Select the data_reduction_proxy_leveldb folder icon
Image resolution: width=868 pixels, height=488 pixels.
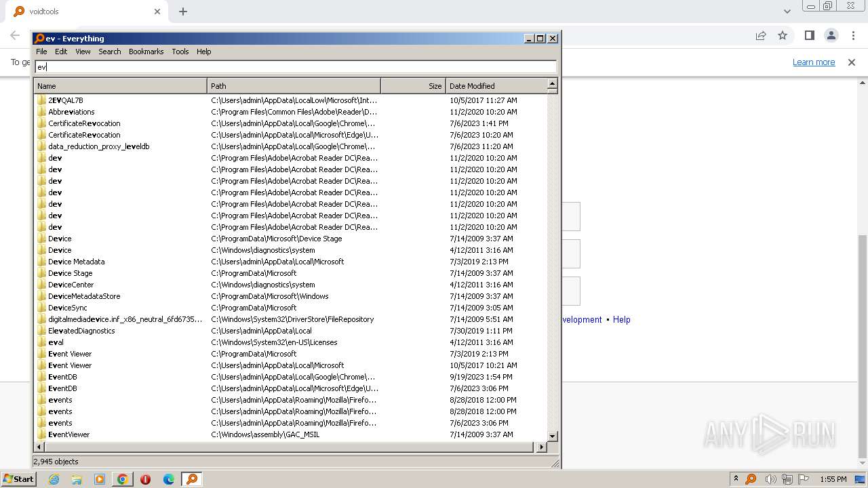(x=41, y=146)
